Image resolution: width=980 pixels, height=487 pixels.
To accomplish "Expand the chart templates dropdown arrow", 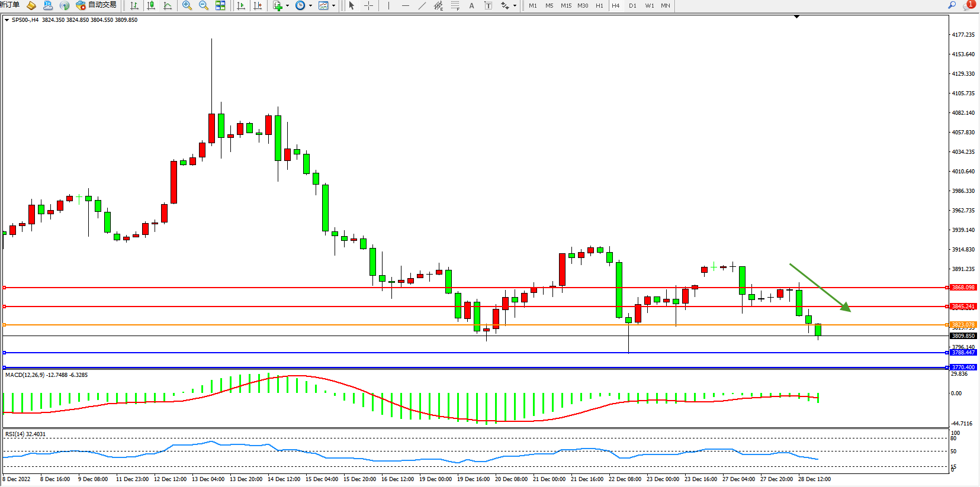I will point(333,5).
